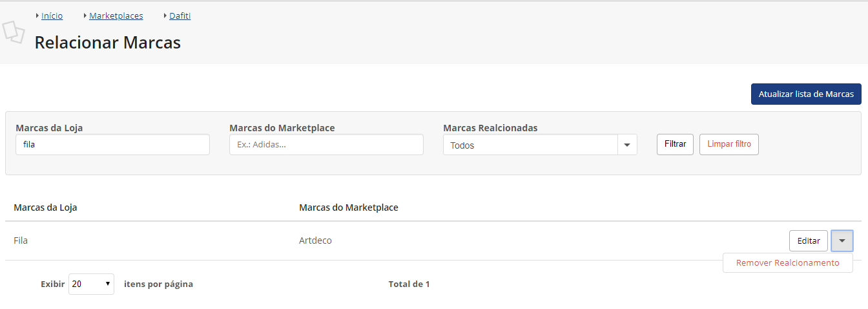Click the Marcas do Marketplace column header
Image resolution: width=868 pixels, height=309 pixels.
[x=349, y=208]
